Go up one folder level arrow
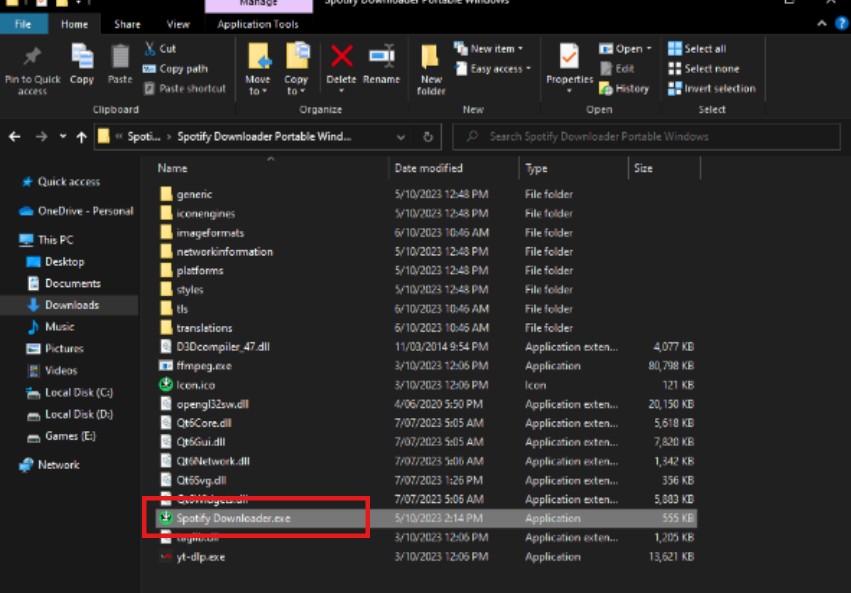This screenshot has height=593, width=851. (81, 137)
